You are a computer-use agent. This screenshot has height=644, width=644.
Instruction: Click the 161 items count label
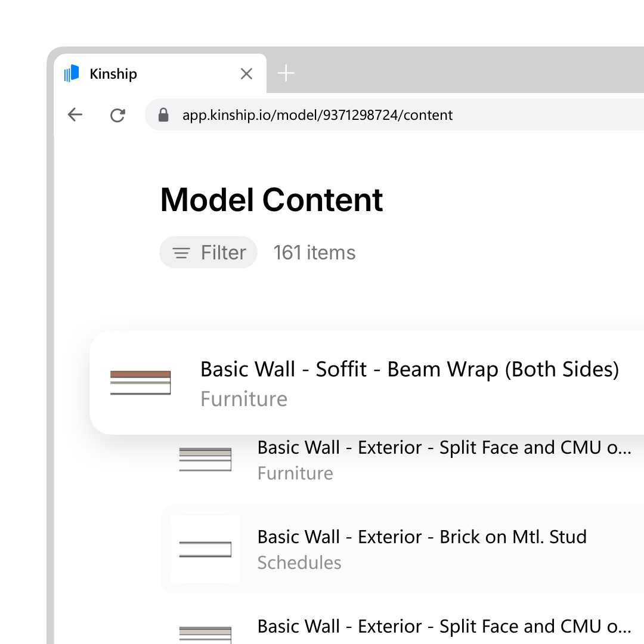(x=315, y=253)
